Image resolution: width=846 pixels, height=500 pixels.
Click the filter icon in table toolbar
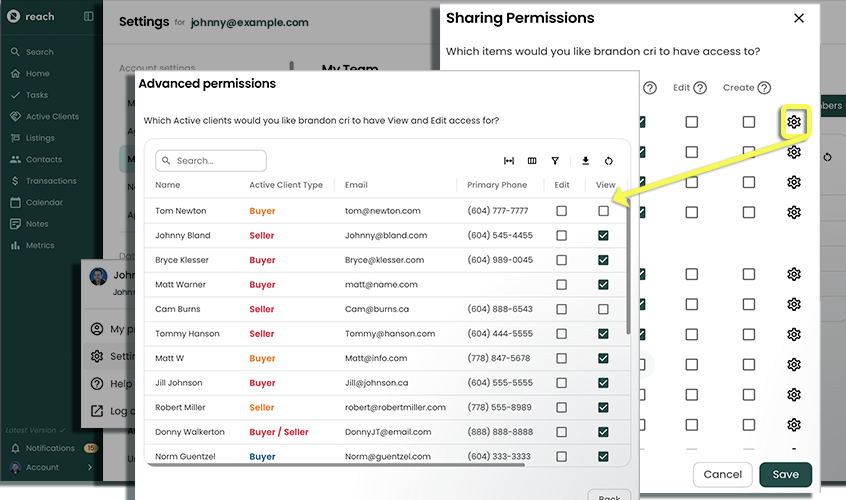(555, 161)
